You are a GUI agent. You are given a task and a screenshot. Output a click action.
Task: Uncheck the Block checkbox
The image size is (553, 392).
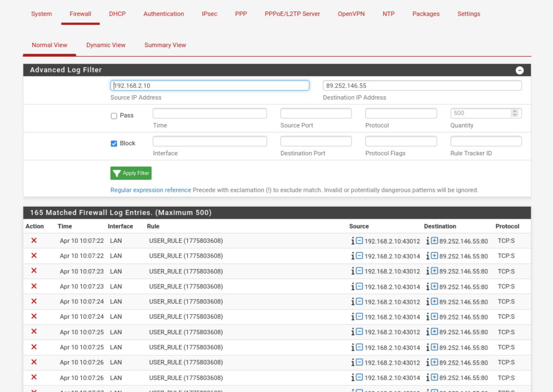point(114,143)
